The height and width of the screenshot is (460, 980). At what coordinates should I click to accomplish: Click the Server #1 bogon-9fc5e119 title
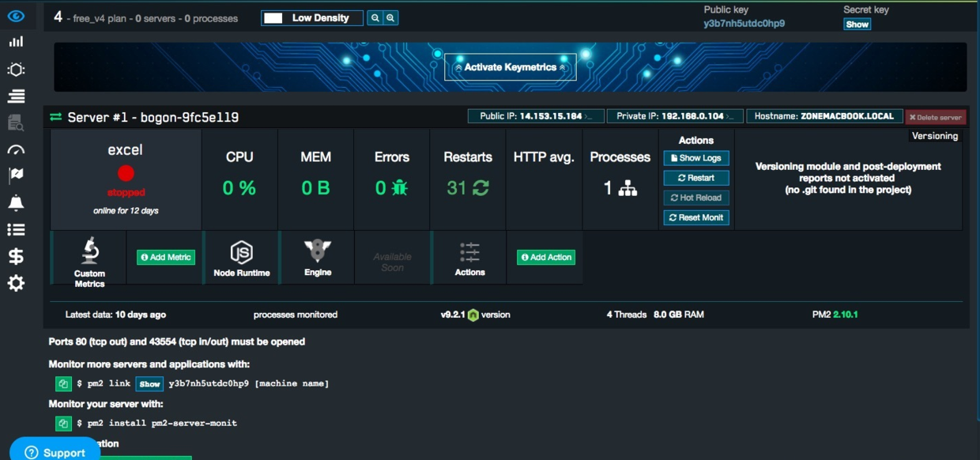click(x=153, y=117)
